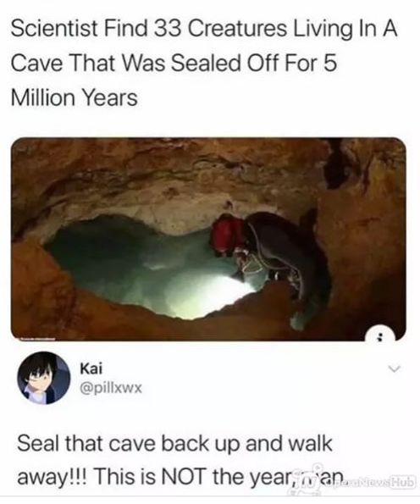Click the headline line Cave That Was Sealed Off
The image size is (420, 504).
click(x=174, y=63)
